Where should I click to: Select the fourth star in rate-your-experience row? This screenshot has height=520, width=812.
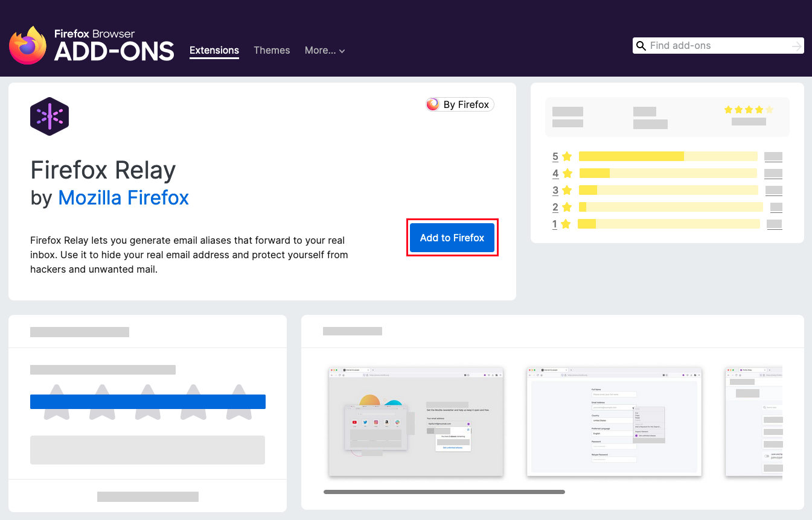(x=193, y=402)
